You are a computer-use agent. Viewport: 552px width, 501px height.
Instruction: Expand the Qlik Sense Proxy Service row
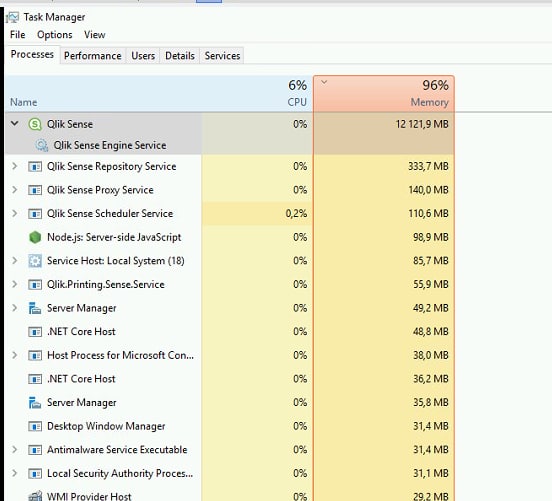click(x=14, y=190)
